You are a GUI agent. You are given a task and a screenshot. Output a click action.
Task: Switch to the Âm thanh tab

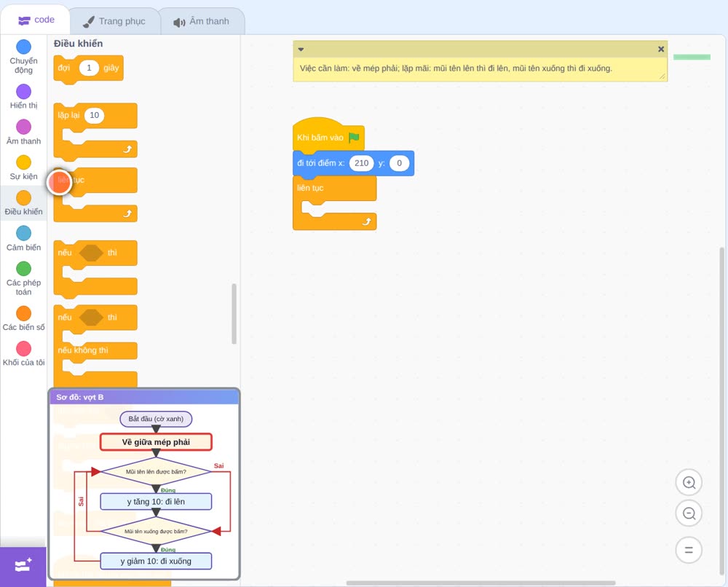pyautogui.click(x=202, y=21)
